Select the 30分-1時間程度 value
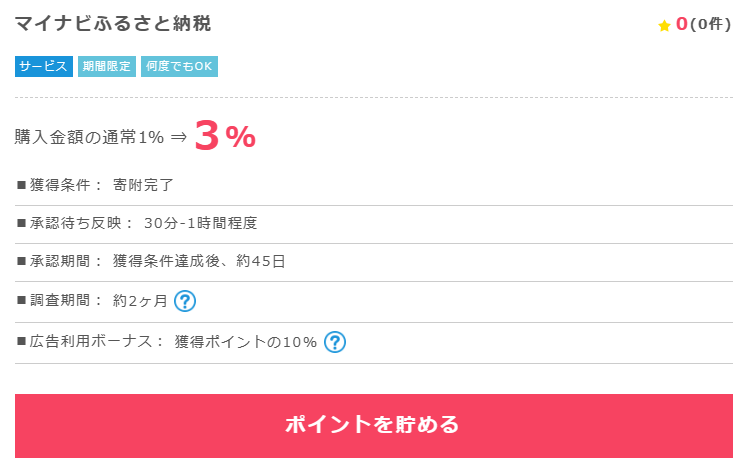 click(x=200, y=223)
